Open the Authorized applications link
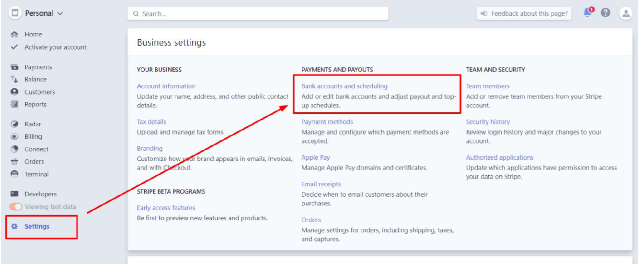644x264 pixels. tap(500, 157)
